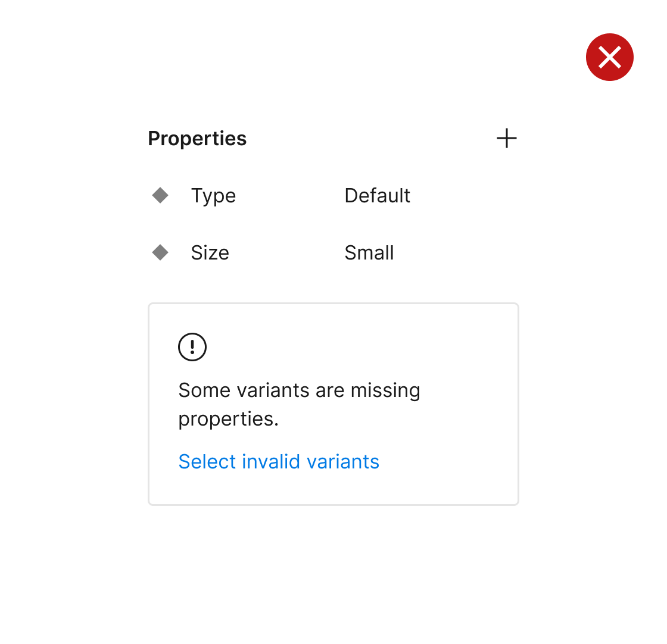Image resolution: width=667 pixels, height=644 pixels.
Task: Click the exclamation warning circle icon
Action: [192, 347]
